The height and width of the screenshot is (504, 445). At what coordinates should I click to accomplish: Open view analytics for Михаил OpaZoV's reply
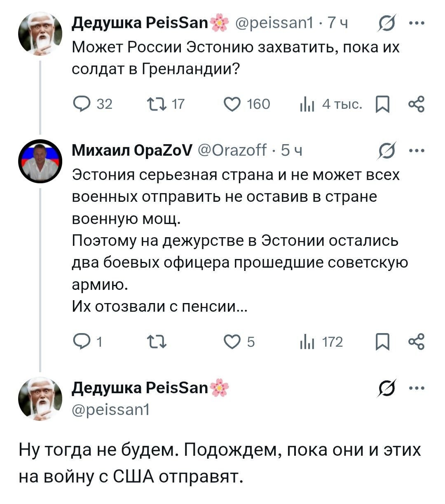tap(307, 341)
